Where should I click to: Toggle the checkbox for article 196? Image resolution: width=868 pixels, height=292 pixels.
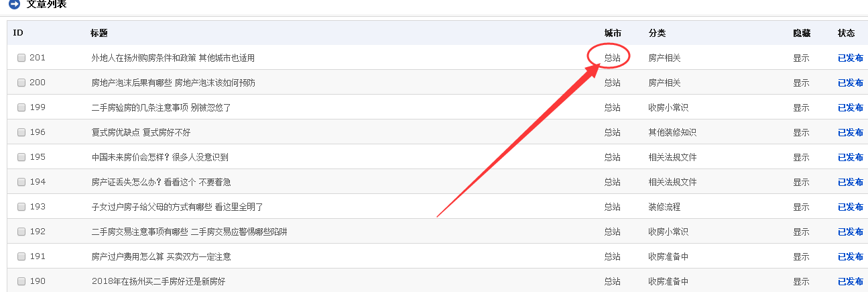pyautogui.click(x=21, y=132)
